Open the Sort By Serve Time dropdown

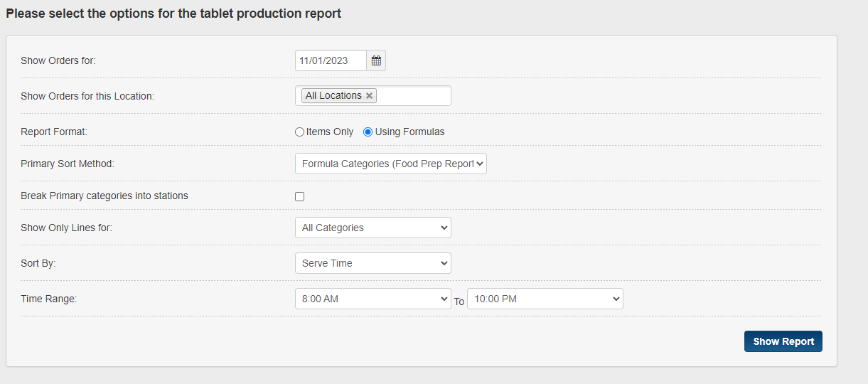(x=373, y=263)
